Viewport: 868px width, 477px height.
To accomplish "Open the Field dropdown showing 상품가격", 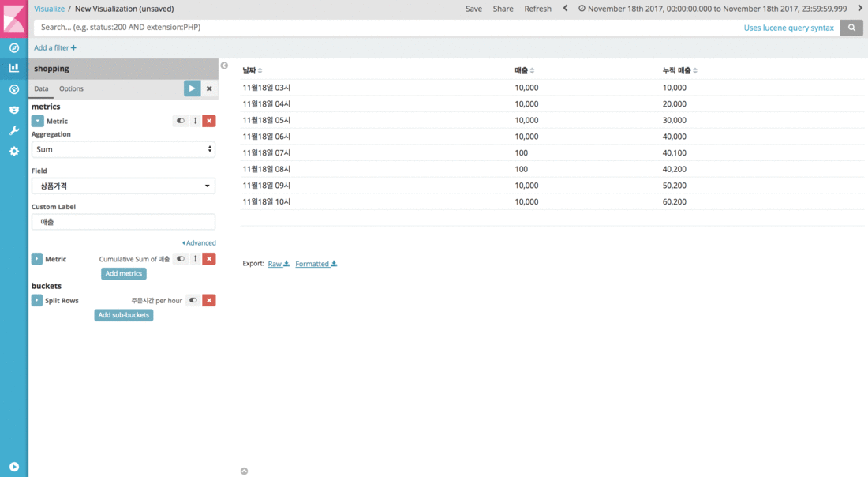I will pyautogui.click(x=123, y=186).
